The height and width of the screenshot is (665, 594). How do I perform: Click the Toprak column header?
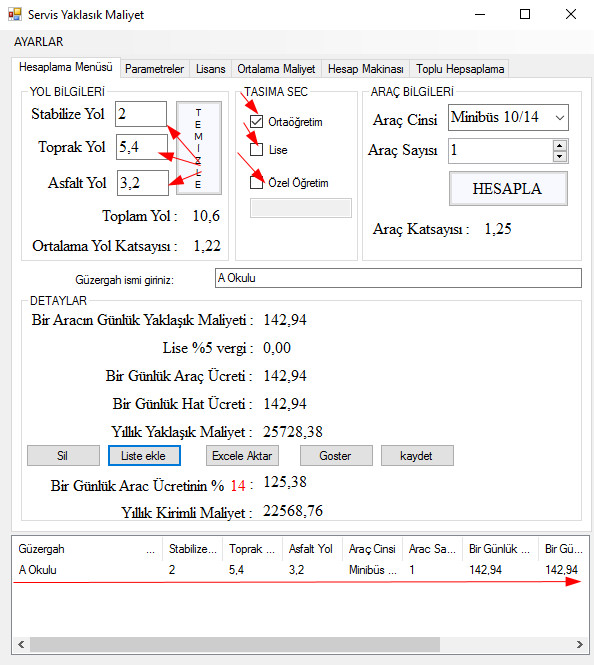(252, 549)
